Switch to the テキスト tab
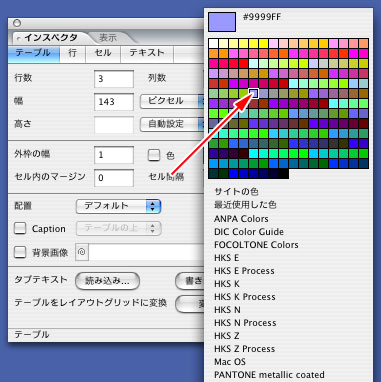Screen dimensions: 381x382 [147, 53]
